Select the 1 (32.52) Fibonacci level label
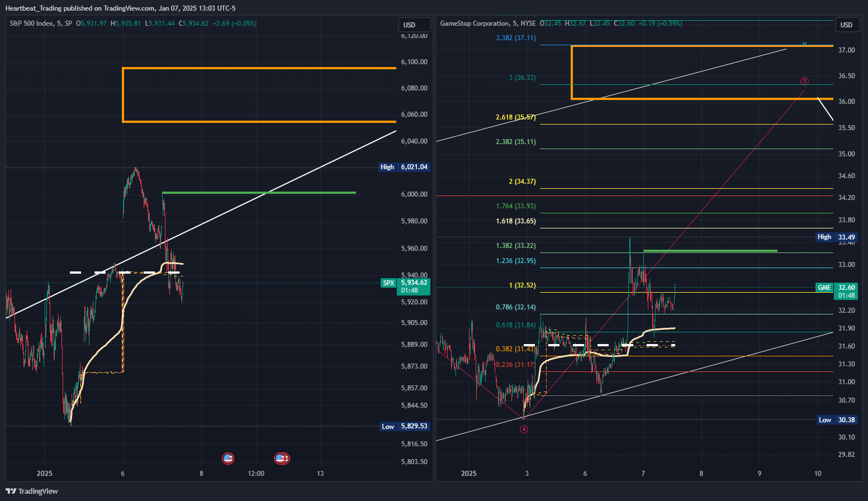Image resolution: width=868 pixels, height=501 pixels. (522, 285)
